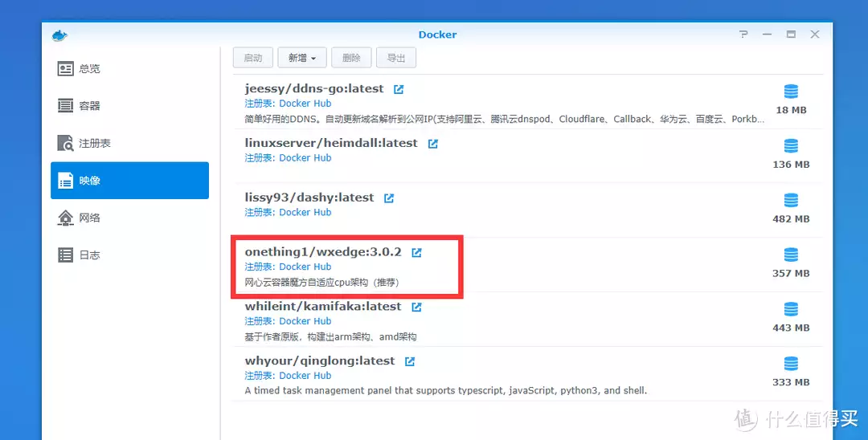Viewport: 868px width, 440px height.
Task: Open external link for whyour/qinglong:latest
Action: [410, 361]
